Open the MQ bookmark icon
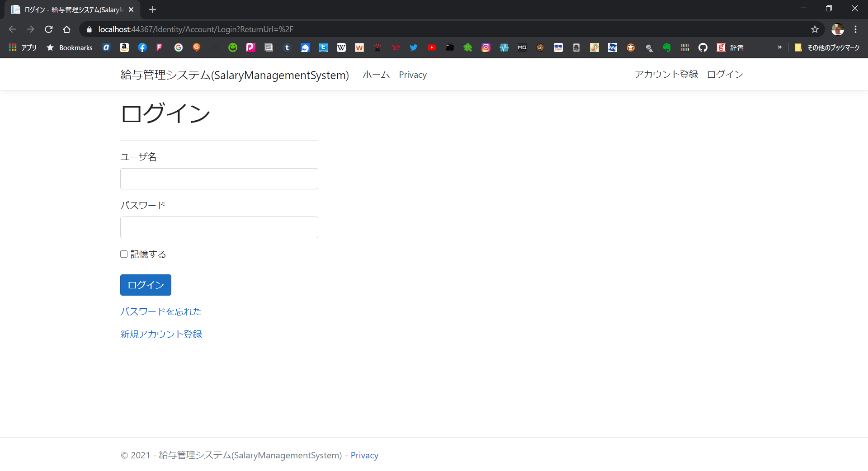The height and width of the screenshot is (471, 868). pyautogui.click(x=522, y=47)
